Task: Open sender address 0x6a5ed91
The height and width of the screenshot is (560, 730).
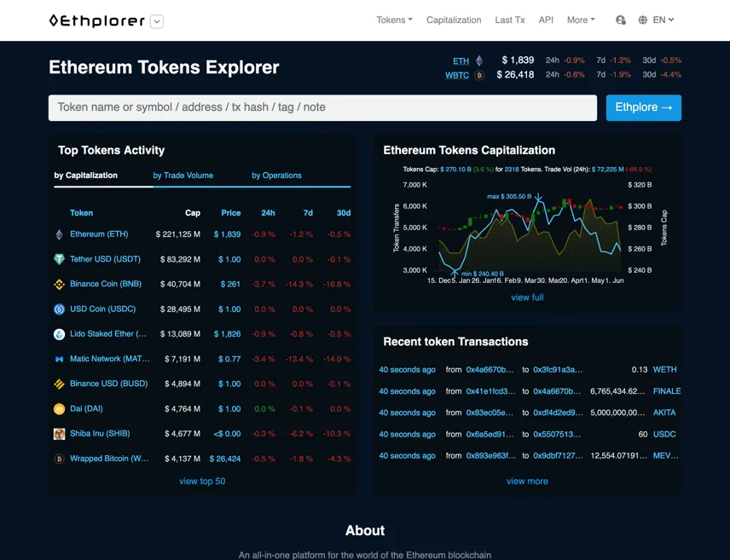Action: pos(490,435)
